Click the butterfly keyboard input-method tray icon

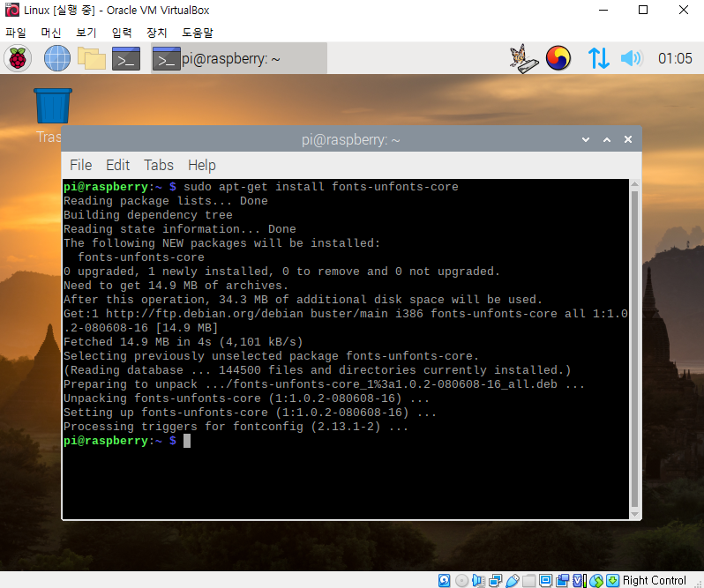click(x=524, y=58)
